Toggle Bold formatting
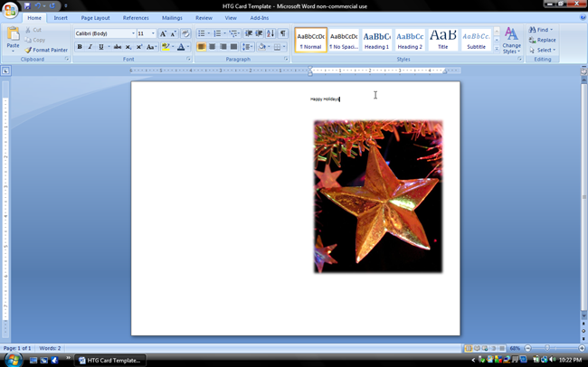This screenshot has width=588, height=367. [80, 47]
